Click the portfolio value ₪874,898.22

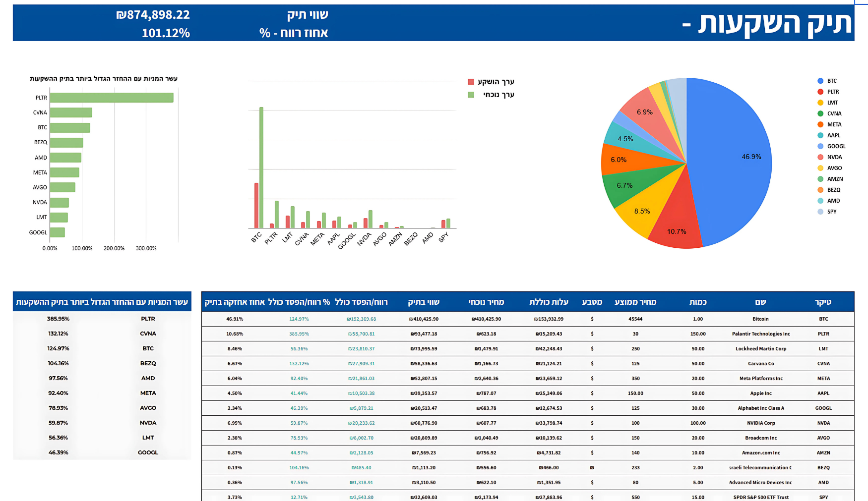(153, 15)
